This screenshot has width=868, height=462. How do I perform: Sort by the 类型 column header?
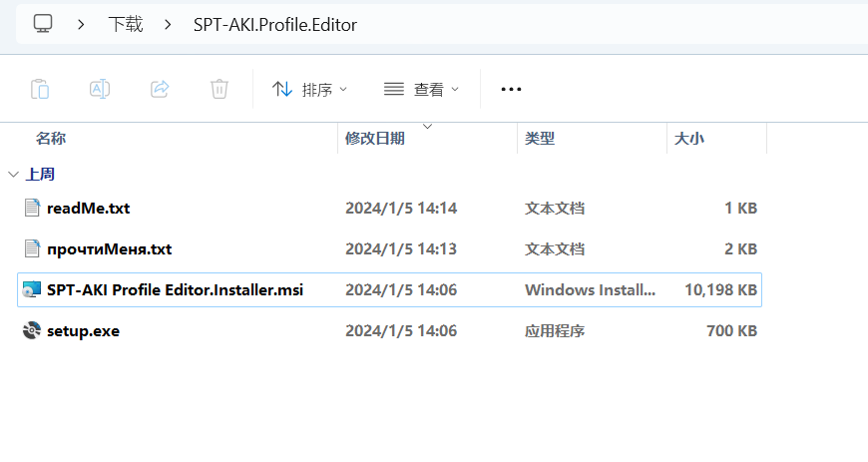click(540, 138)
